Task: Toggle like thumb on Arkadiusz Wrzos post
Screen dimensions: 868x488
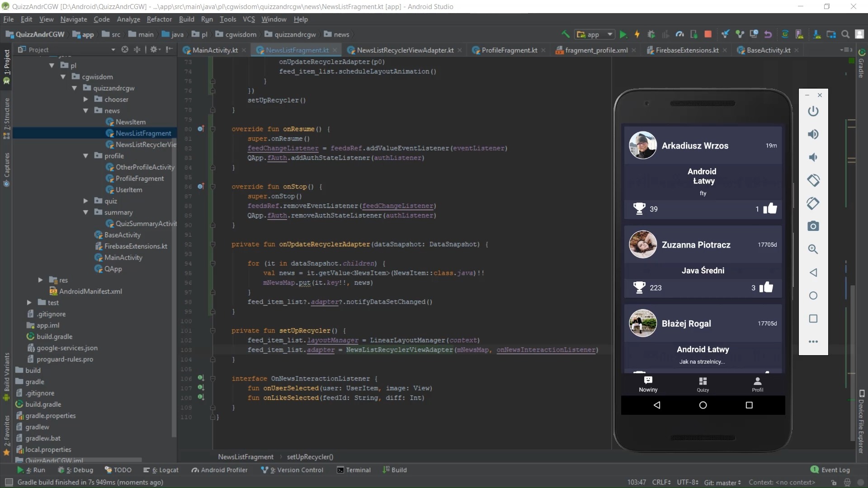Action: click(x=770, y=208)
